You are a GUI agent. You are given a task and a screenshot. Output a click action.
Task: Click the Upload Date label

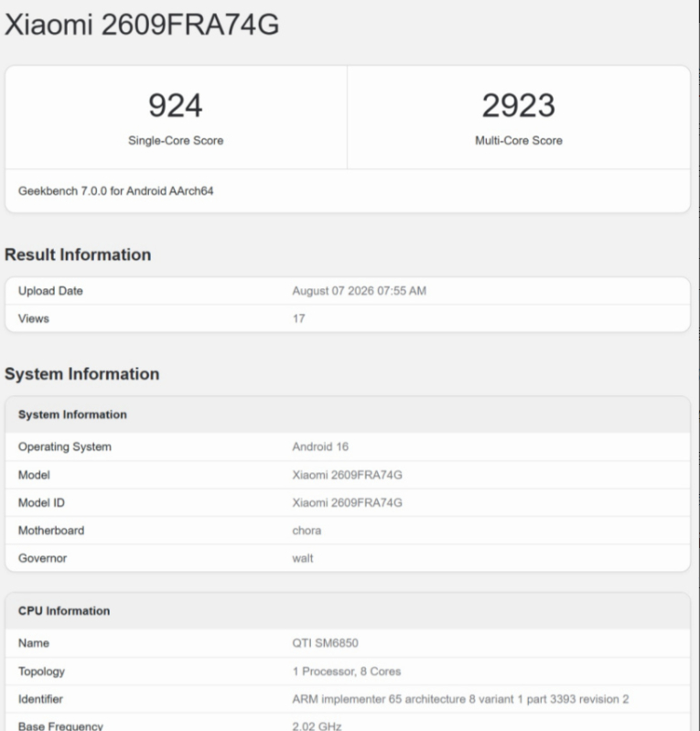click(50, 291)
